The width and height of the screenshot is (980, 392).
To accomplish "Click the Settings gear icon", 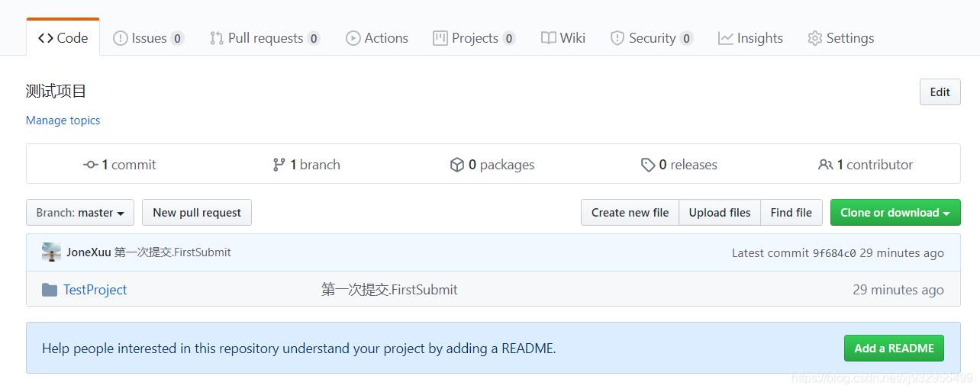I will click(815, 38).
